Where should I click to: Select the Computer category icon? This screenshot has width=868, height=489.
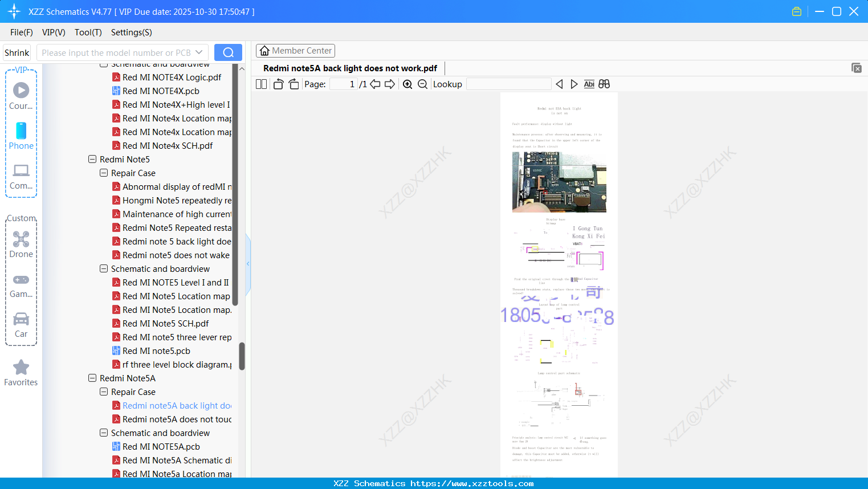(x=21, y=176)
